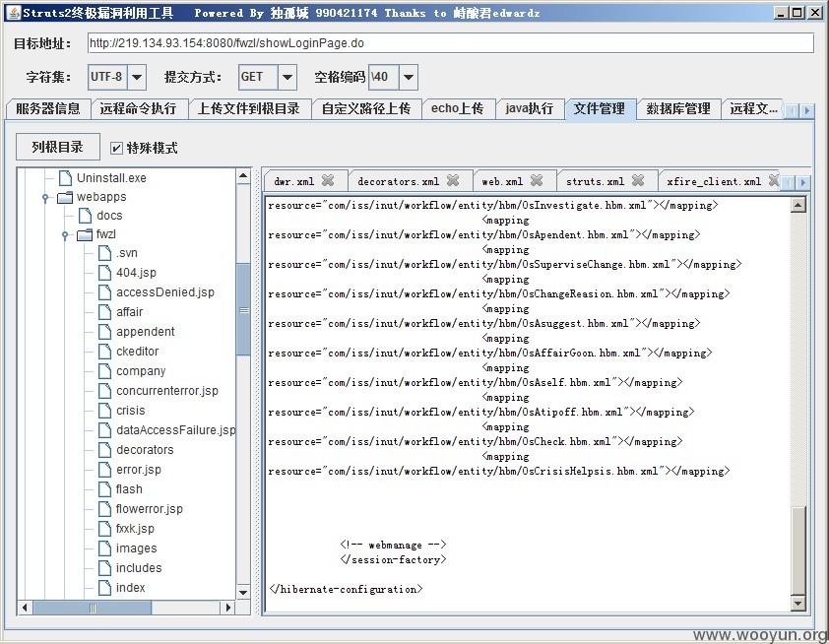The image size is (829, 644).
Task: Click the Uninstall.exe file icon
Action: 65,178
